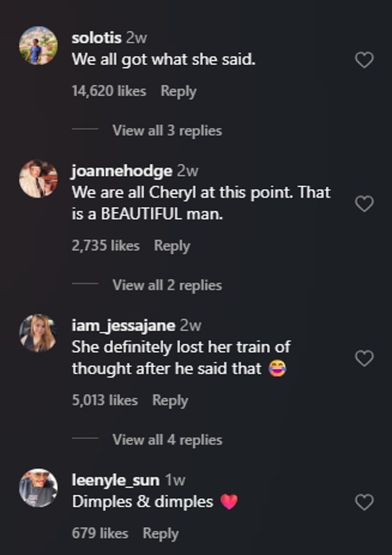
Task: Reply to joannehodge's comment
Action: click(x=172, y=245)
